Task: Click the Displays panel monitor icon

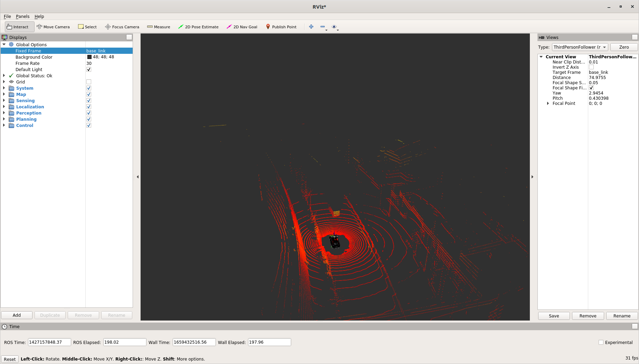Action: [4, 37]
